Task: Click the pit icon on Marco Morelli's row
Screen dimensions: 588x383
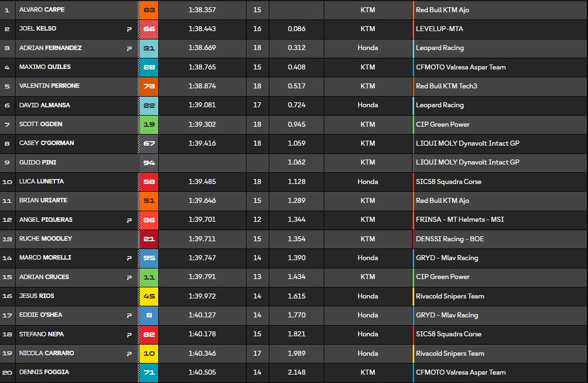Action: [x=129, y=258]
